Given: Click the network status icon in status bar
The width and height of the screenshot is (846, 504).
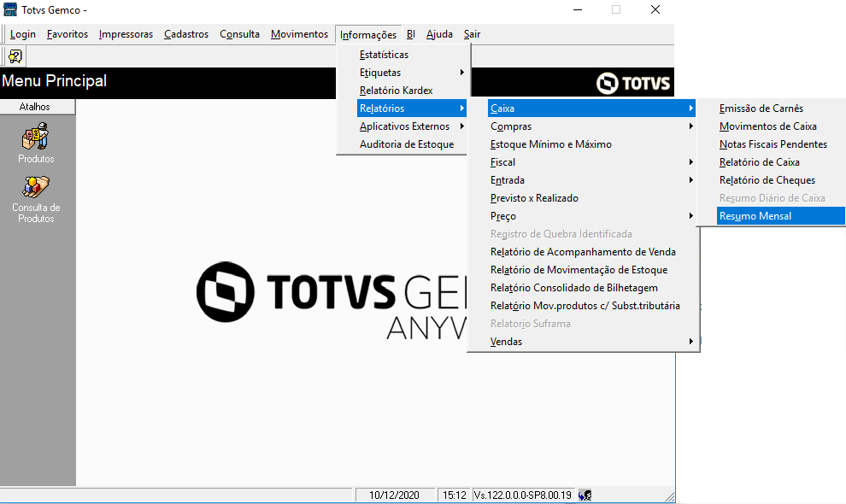Looking at the screenshot, I should coord(585,495).
